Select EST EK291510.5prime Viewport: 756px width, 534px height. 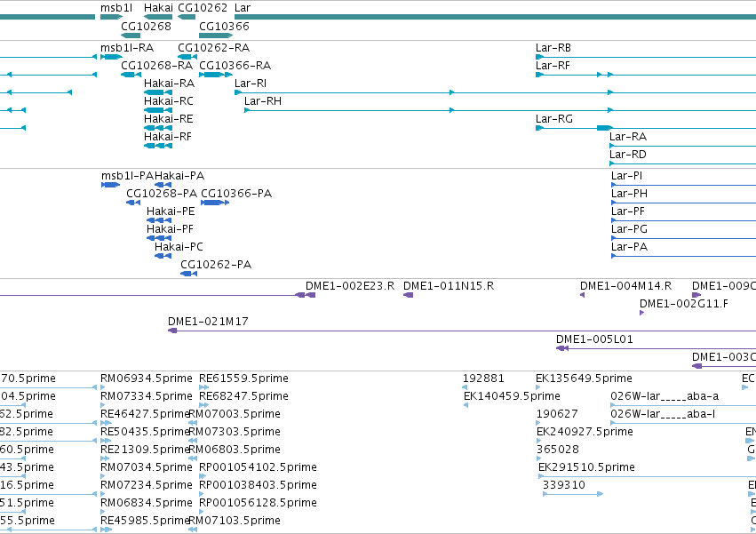pos(586,468)
